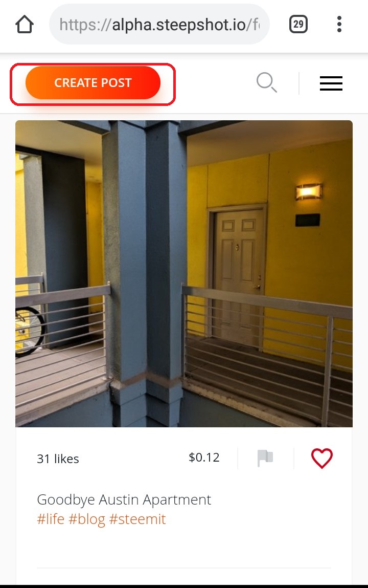Viewport: 368px width, 588px height.
Task: Open the #life hashtag
Action: [51, 519]
